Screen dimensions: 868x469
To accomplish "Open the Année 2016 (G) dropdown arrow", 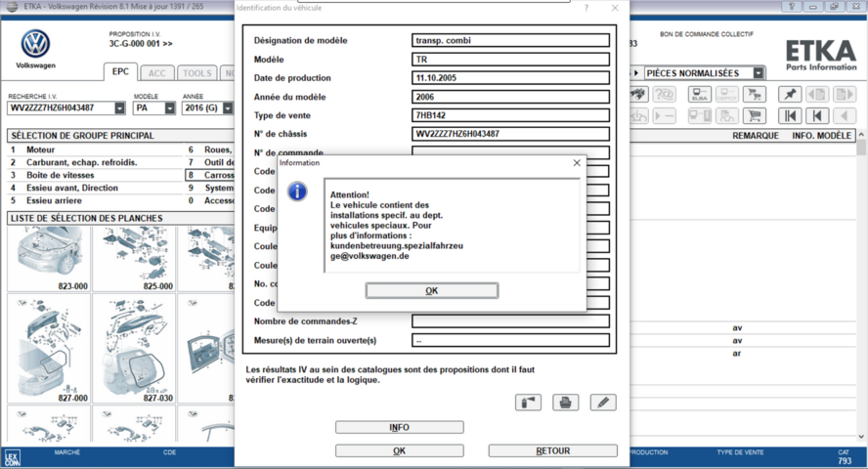I will (x=228, y=108).
